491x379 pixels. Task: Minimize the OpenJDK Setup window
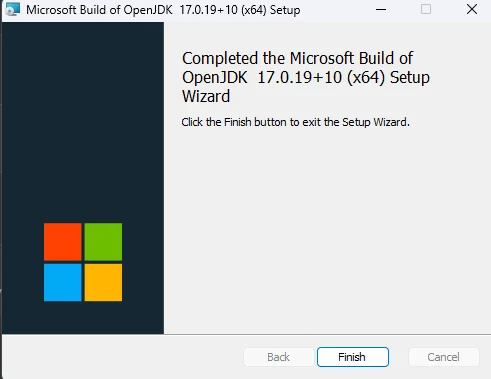tap(381, 9)
